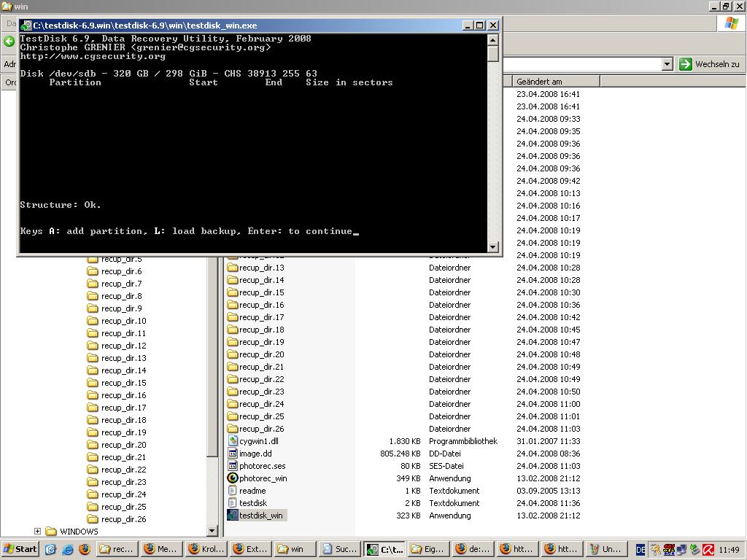Switch to the Ext... taskbar button
The height and width of the screenshot is (560, 747).
point(250,549)
